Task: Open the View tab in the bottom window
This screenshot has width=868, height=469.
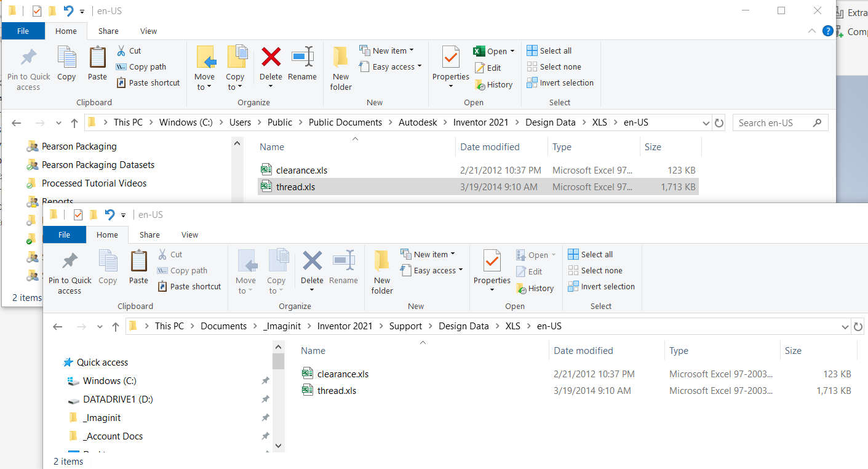Action: point(189,235)
